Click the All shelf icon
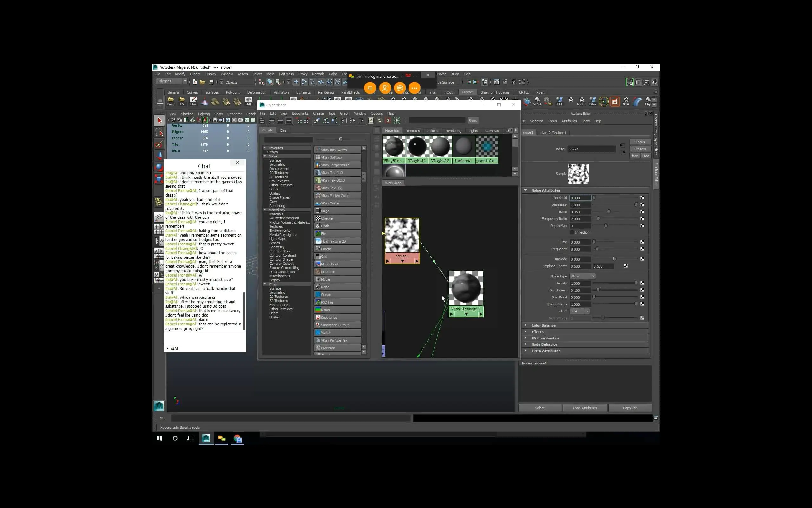 (x=249, y=102)
